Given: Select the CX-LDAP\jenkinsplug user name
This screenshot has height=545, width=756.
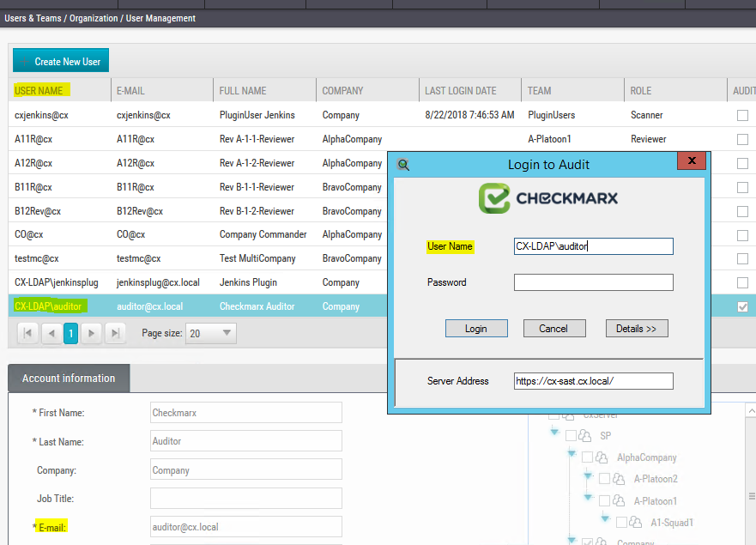Looking at the screenshot, I should [x=57, y=282].
